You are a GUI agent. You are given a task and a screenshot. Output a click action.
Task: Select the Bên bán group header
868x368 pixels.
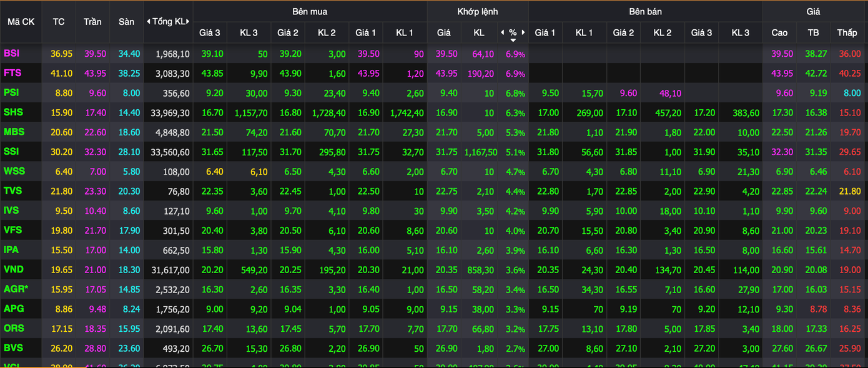point(645,11)
